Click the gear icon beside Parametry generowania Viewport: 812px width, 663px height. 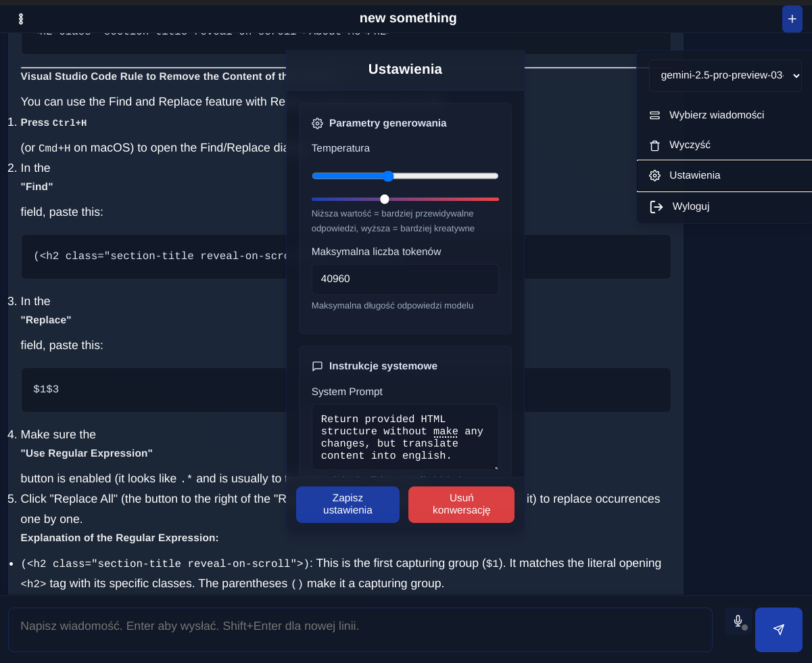tap(317, 123)
